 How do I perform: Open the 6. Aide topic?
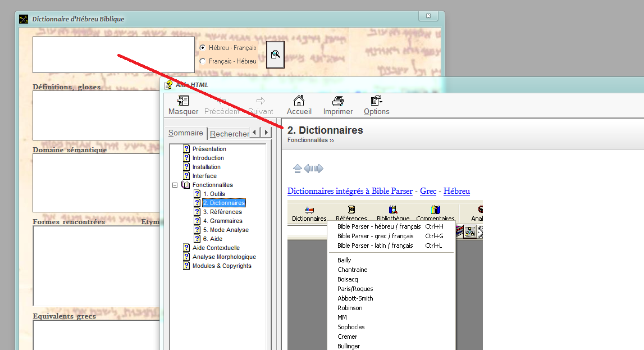(x=212, y=239)
